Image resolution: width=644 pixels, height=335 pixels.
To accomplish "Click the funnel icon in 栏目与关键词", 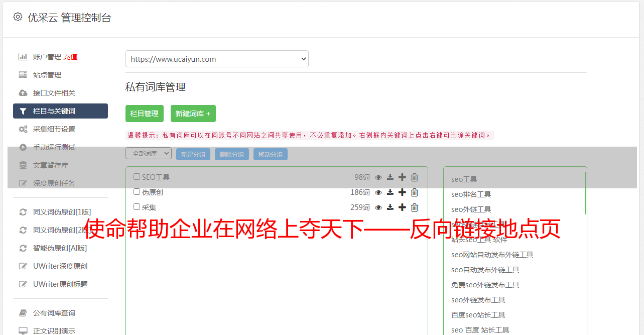I will coord(23,111).
